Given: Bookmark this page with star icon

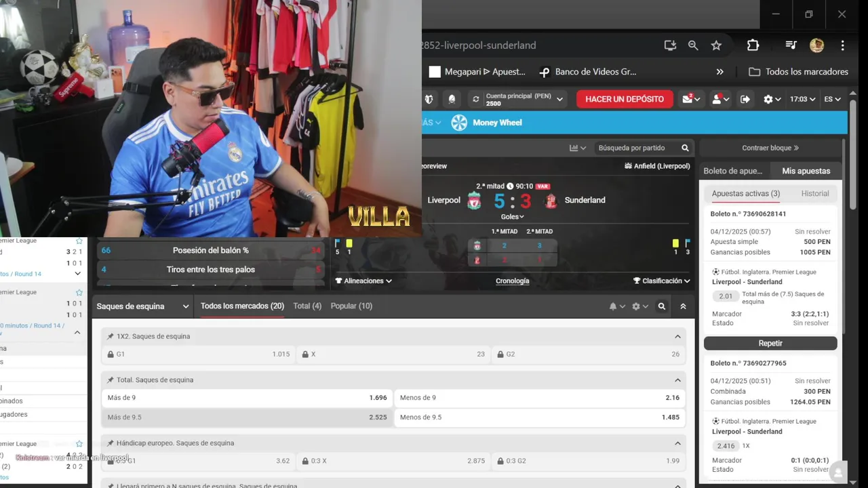Looking at the screenshot, I should tap(716, 45).
